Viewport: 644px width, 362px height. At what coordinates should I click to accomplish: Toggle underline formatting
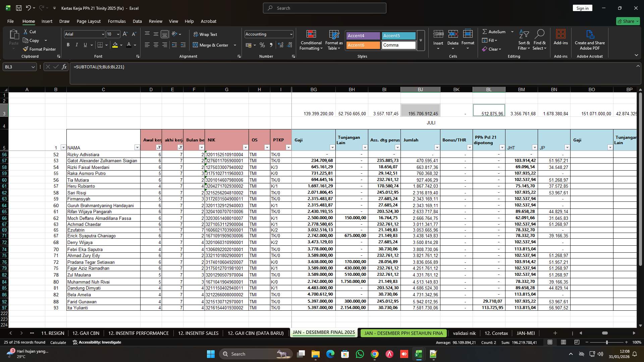[x=85, y=45]
